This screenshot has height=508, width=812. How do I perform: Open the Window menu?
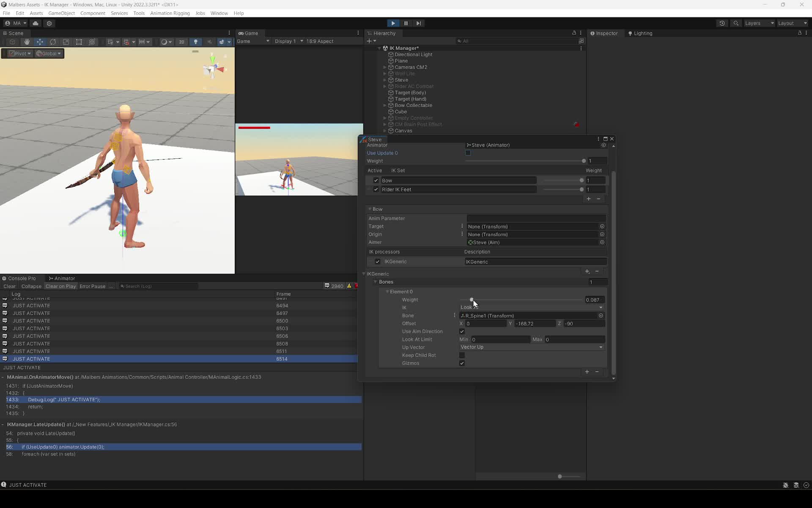(219, 13)
